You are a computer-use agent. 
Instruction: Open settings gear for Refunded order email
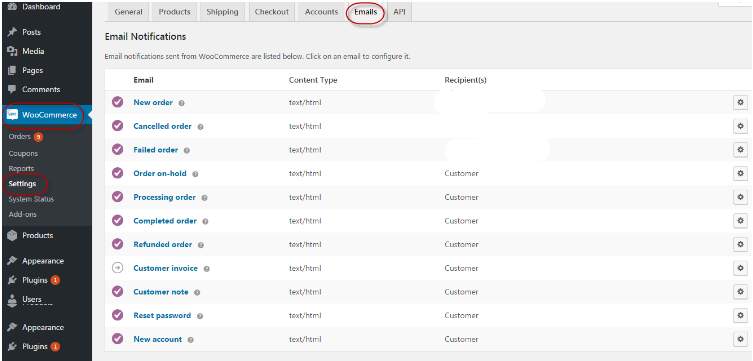(x=740, y=244)
